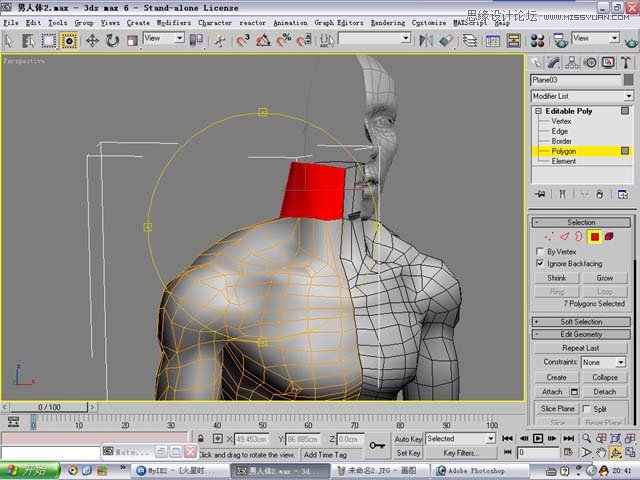Open Render Scene teapot icon
Screen dimensions: 640x480
click(x=560, y=40)
